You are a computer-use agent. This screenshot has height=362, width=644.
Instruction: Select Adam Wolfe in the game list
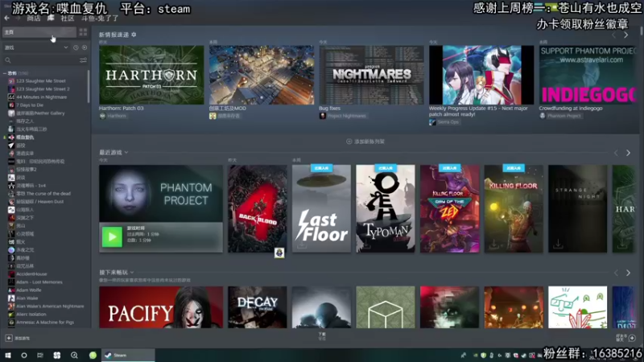coord(28,290)
